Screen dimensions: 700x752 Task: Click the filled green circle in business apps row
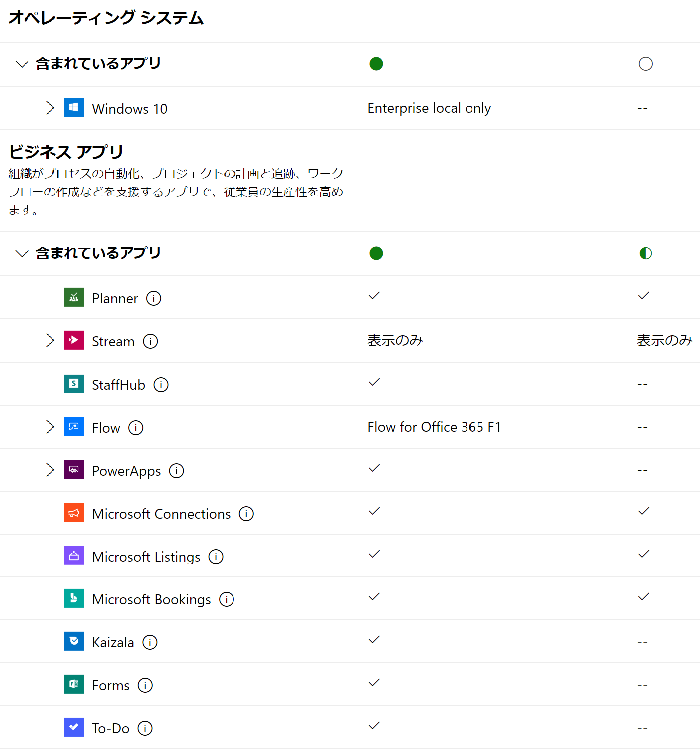(x=376, y=253)
